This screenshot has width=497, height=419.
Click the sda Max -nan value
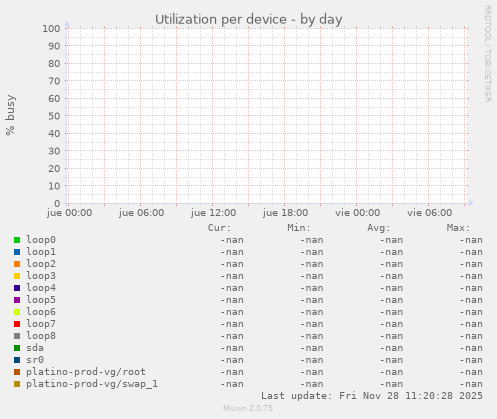(x=471, y=348)
